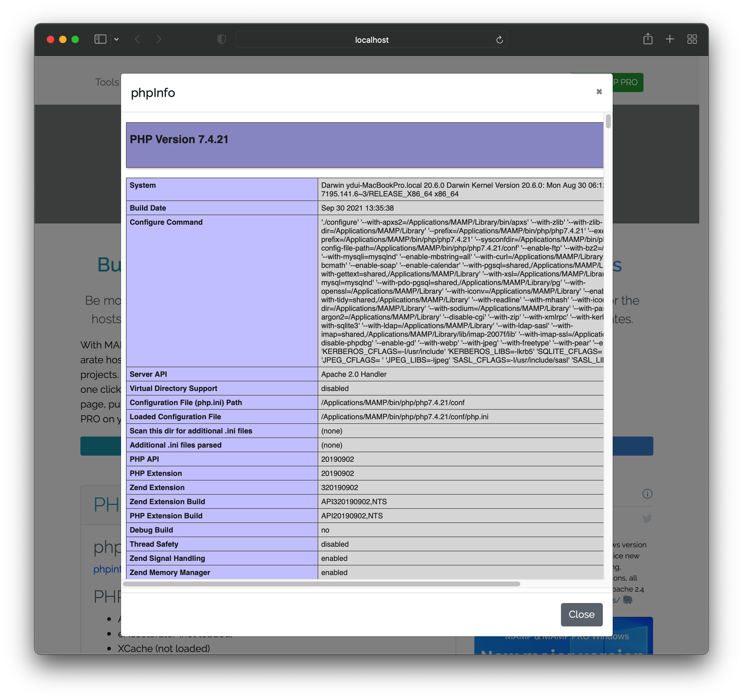743x700 pixels.
Task: Go forward using the forward arrow
Action: 159,39
